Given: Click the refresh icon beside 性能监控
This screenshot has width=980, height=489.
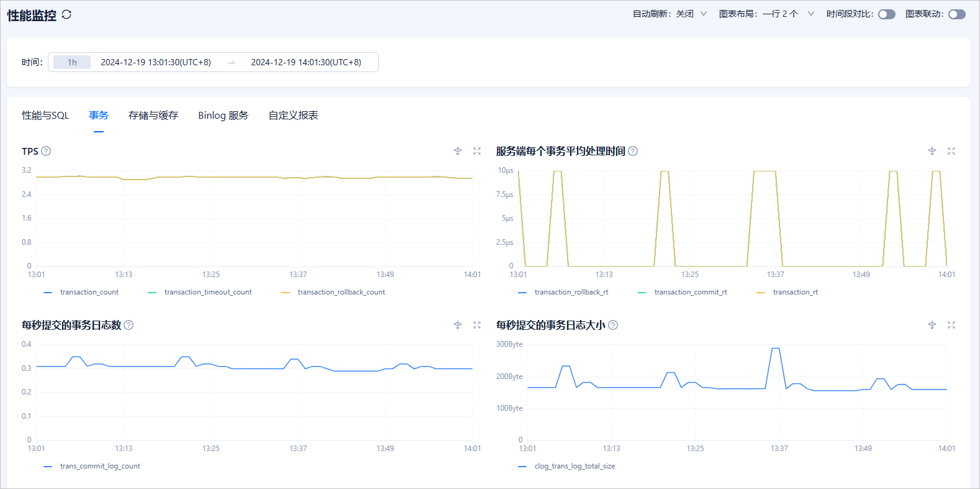Looking at the screenshot, I should (x=66, y=14).
